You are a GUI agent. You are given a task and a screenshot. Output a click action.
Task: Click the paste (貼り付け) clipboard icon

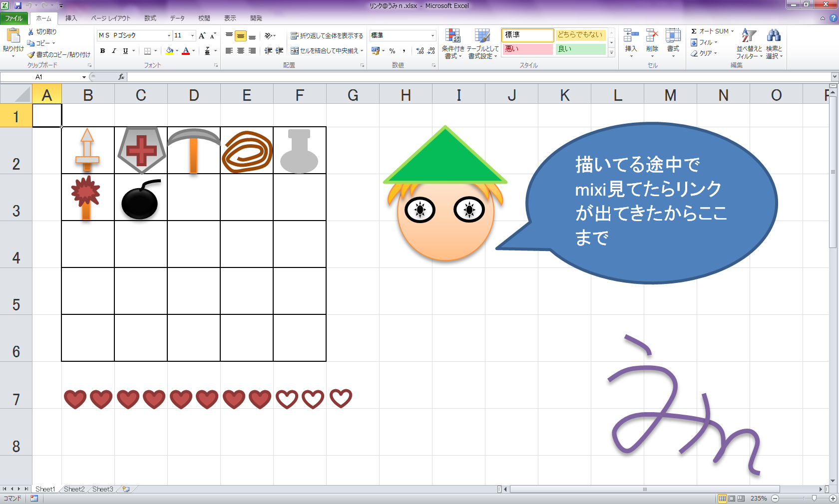[x=13, y=36]
